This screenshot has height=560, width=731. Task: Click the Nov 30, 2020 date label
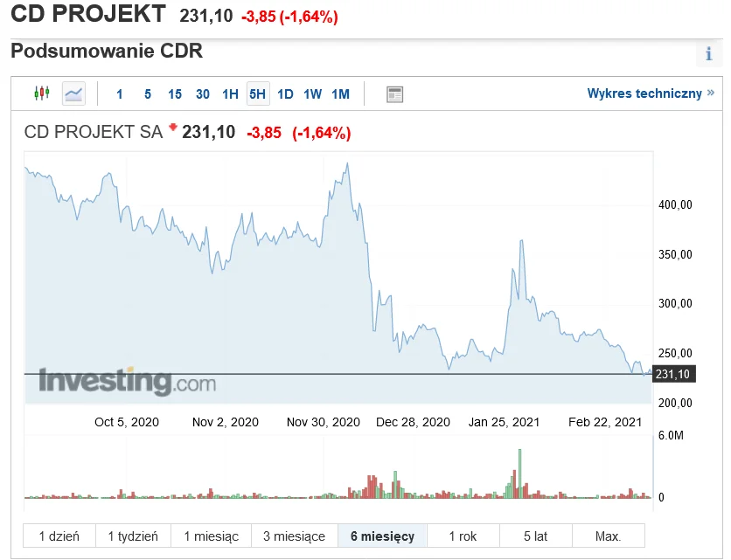(323, 422)
